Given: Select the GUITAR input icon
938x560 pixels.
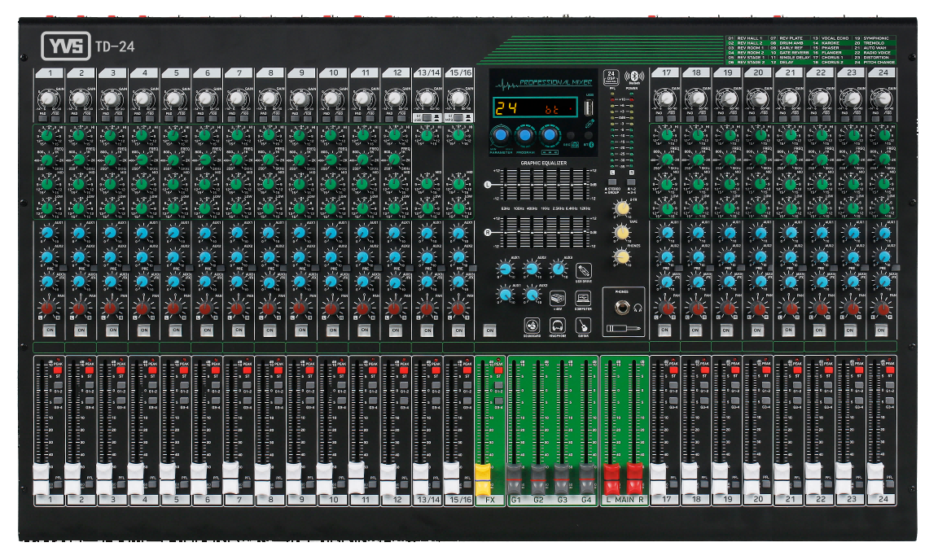Looking at the screenshot, I should [584, 326].
